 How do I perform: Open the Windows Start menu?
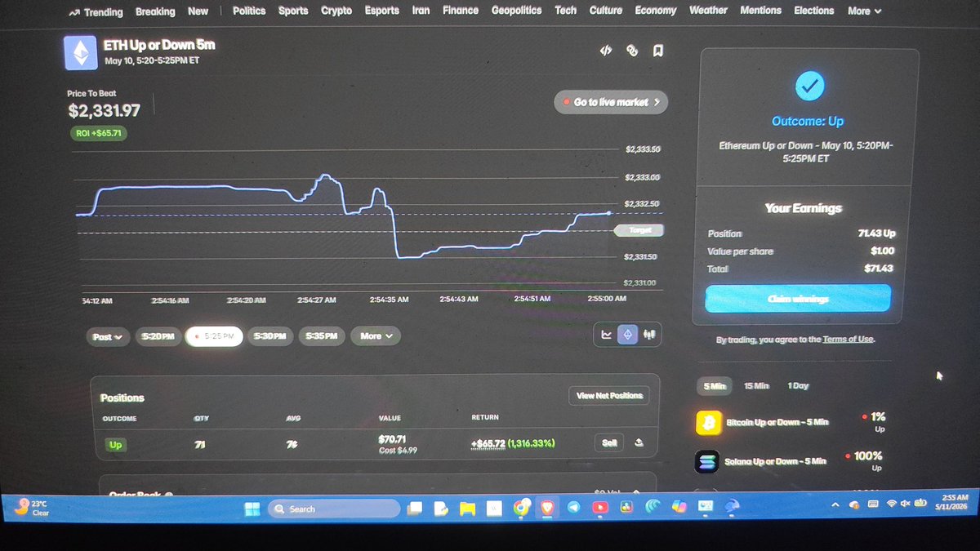pyautogui.click(x=252, y=509)
